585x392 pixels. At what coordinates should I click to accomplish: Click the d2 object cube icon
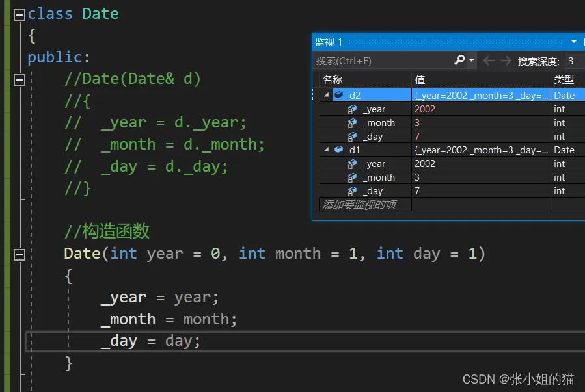tap(339, 95)
